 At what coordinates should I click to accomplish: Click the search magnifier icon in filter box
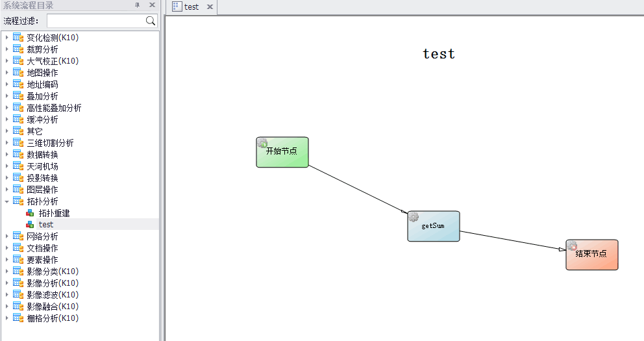tap(151, 21)
